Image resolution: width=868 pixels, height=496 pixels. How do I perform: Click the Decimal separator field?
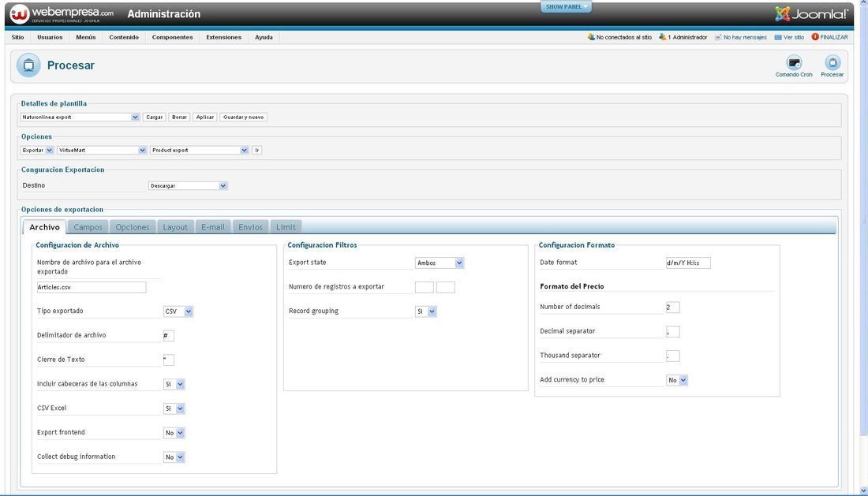click(x=672, y=331)
